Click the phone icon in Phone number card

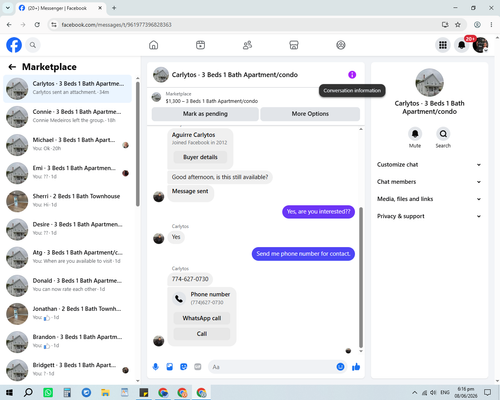179,299
